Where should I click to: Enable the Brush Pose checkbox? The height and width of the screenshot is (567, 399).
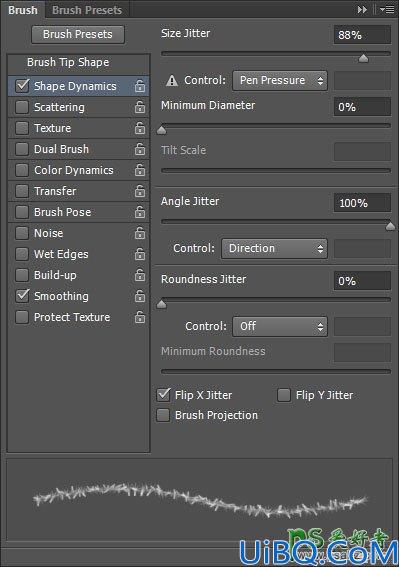tap(22, 212)
